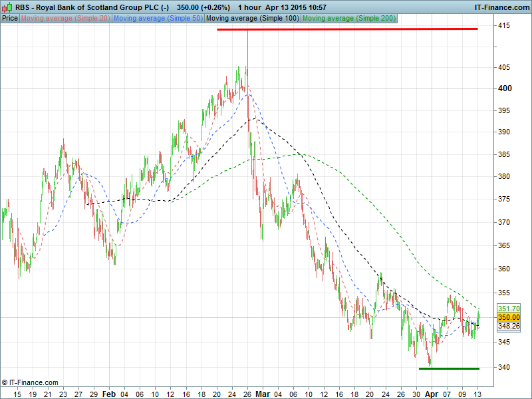Click the Apr label on date axis

tap(432, 394)
